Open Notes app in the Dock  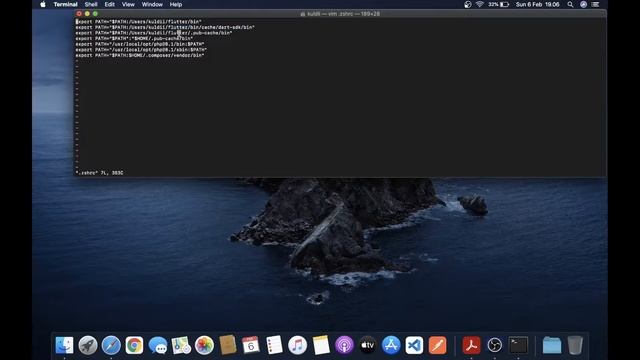point(321,345)
